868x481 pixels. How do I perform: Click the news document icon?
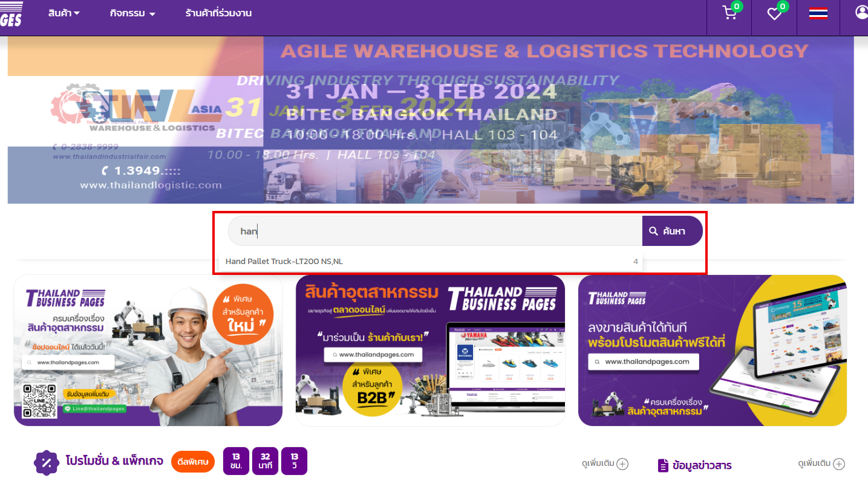[663, 465]
